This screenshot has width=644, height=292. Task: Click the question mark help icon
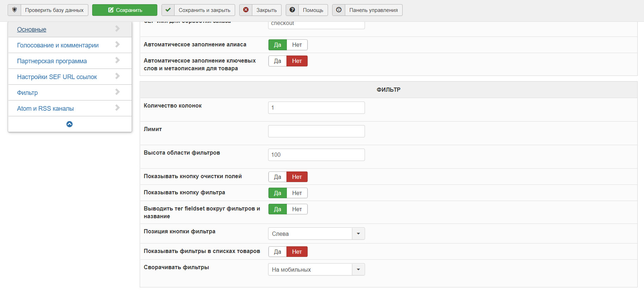pyautogui.click(x=292, y=10)
